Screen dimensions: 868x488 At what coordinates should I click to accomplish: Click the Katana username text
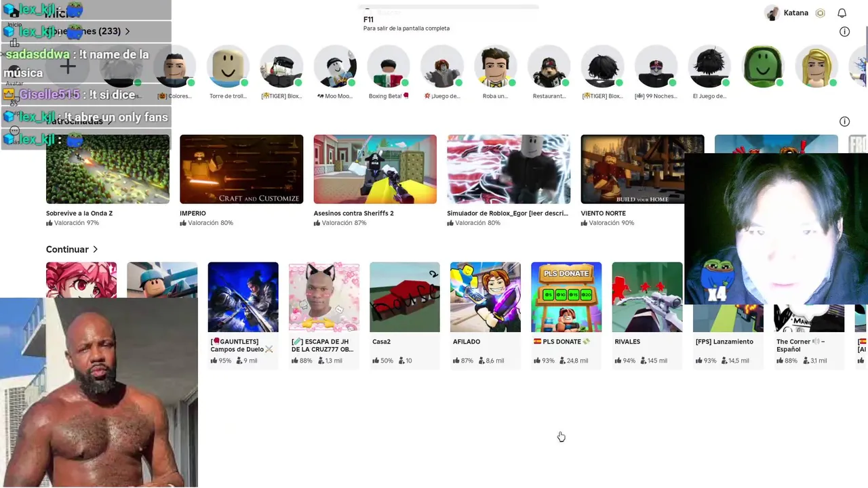pos(796,13)
